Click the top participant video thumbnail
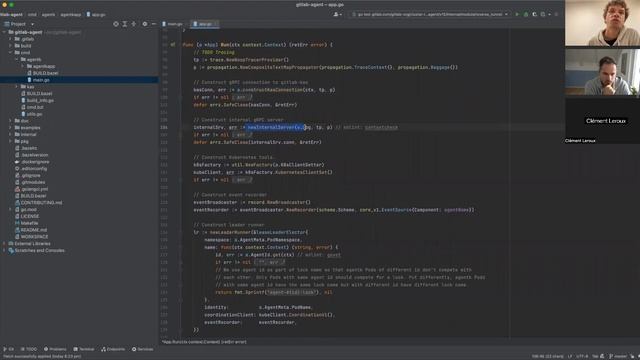This screenshot has height=360, width=640. click(602, 23)
